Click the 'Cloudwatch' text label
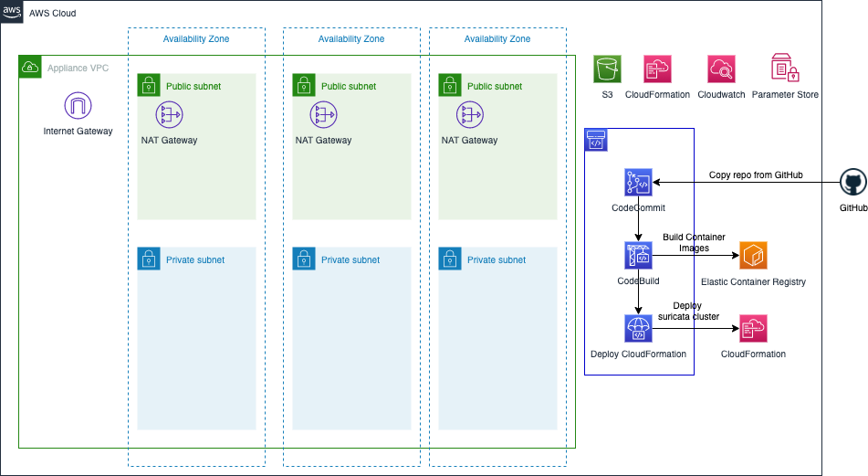The height and width of the screenshot is (476, 868). (721, 94)
